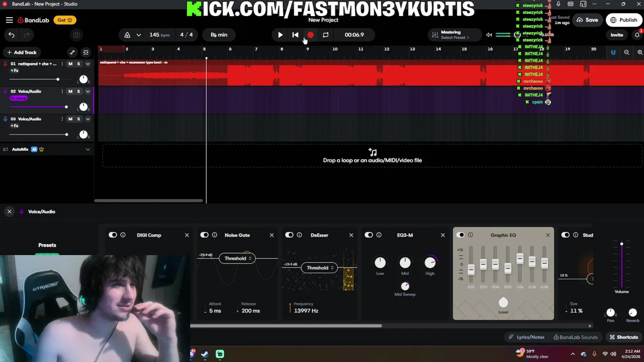Mute track 01
This screenshot has height=362, width=644.
point(70,64)
